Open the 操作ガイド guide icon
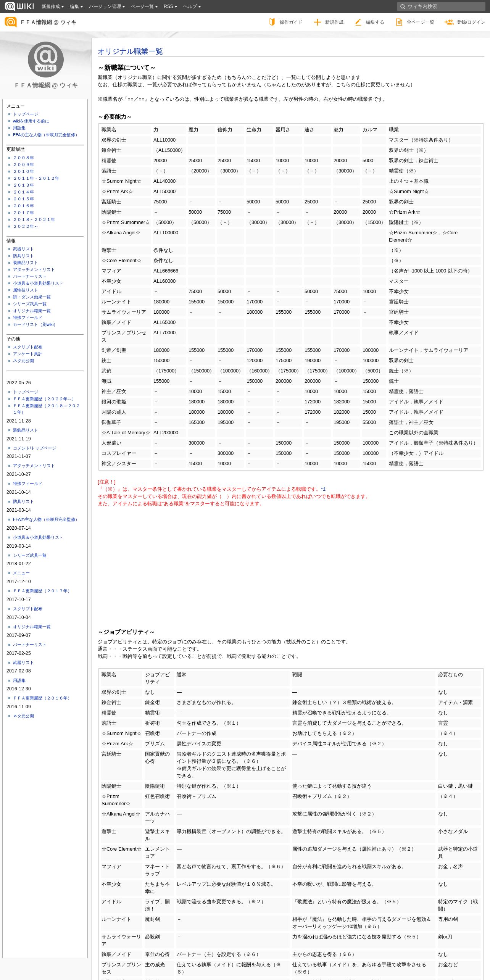The image size is (490, 980). click(x=272, y=22)
